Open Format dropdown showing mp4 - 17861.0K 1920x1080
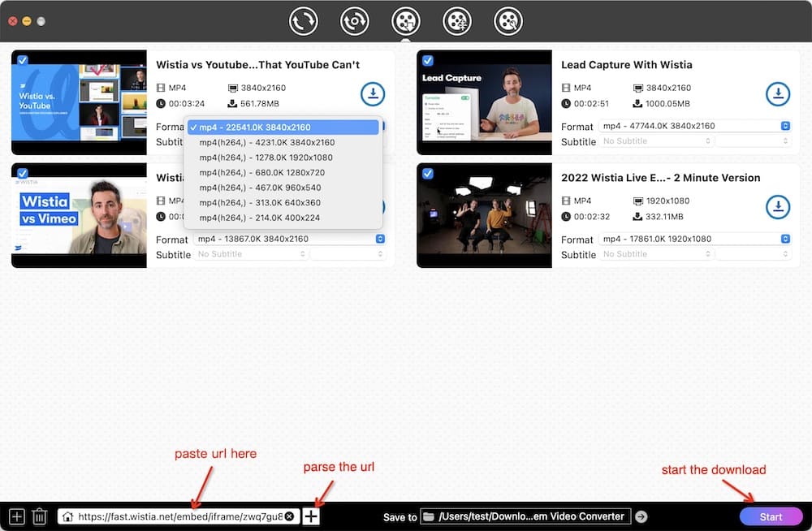The width and height of the screenshot is (812, 531). pyautogui.click(x=696, y=239)
